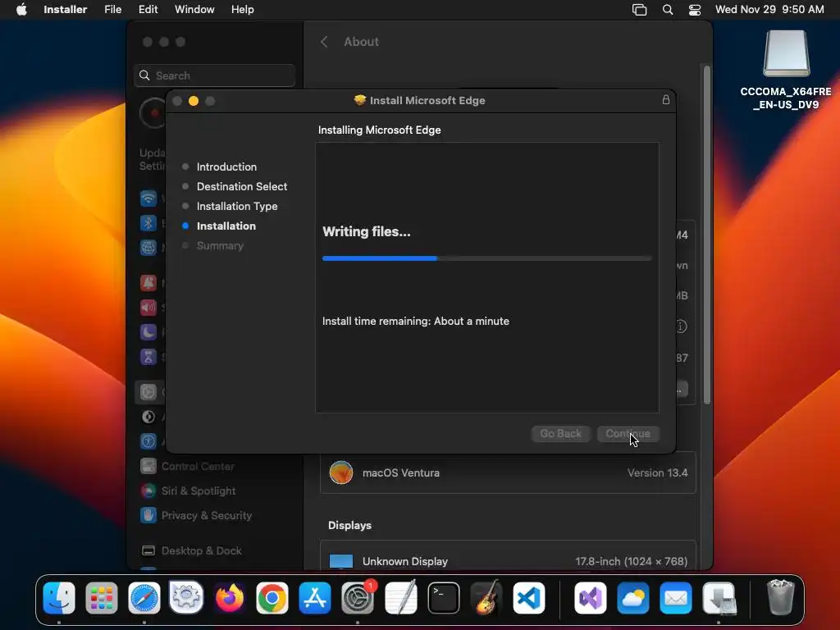
Task: Open System Settings with the update badge
Action: pyautogui.click(x=358, y=597)
